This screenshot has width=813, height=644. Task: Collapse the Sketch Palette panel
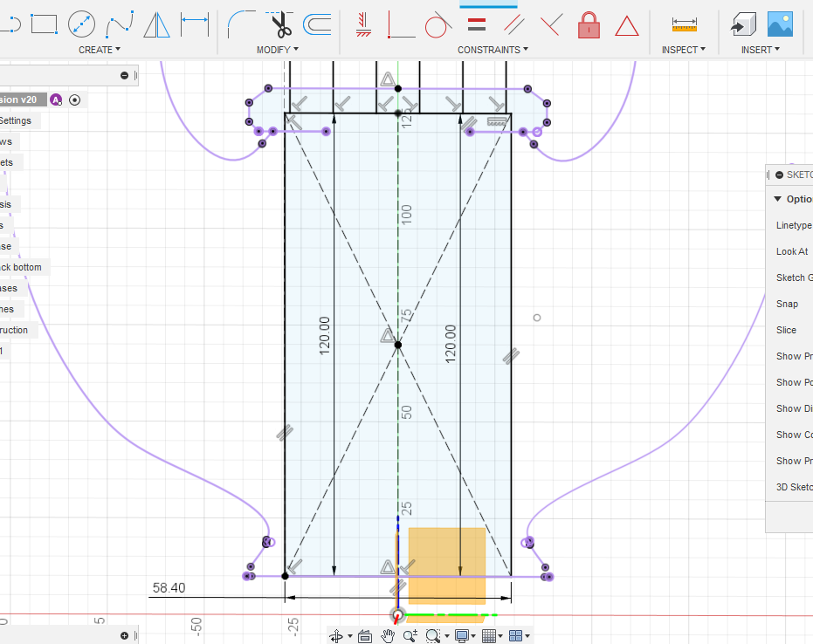pyautogui.click(x=779, y=175)
